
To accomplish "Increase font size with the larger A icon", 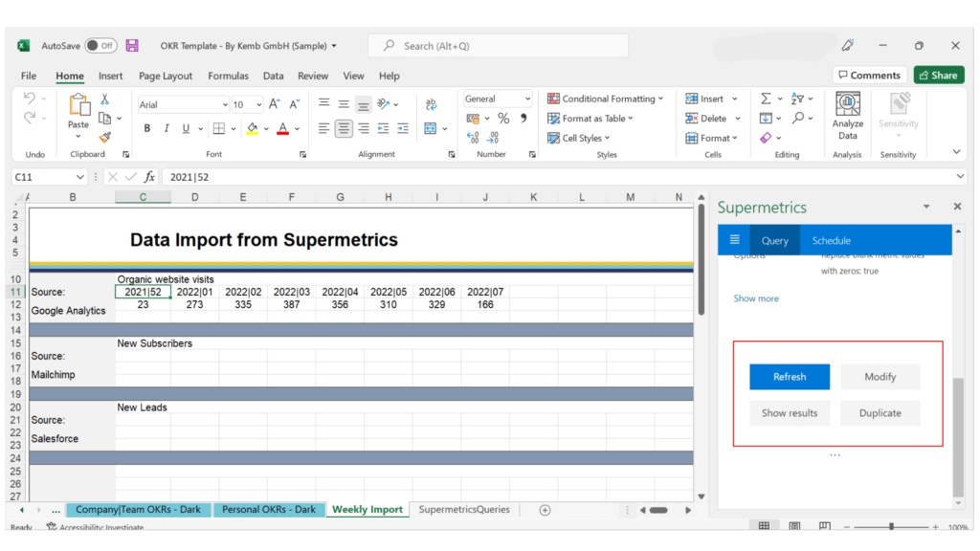I will 275,104.
